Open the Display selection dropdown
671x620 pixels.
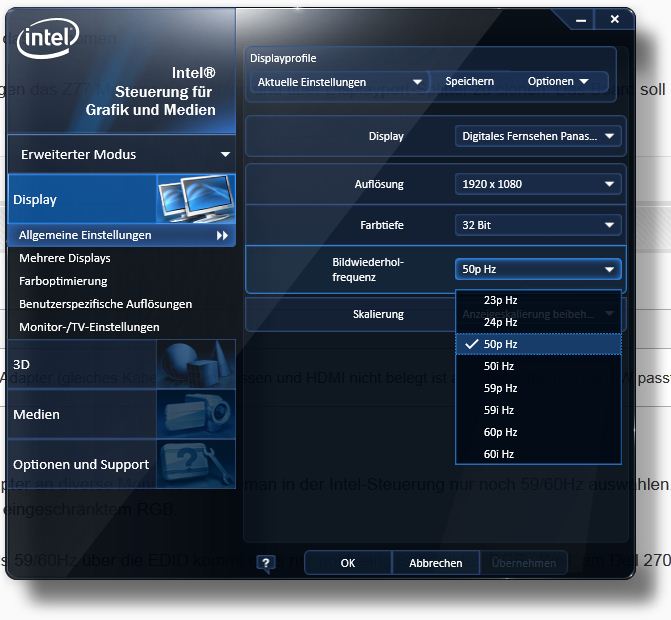pyautogui.click(x=538, y=136)
